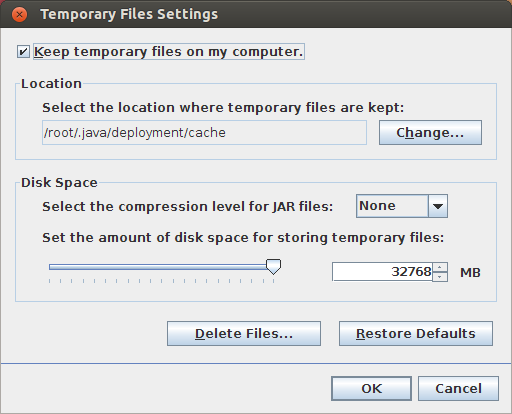Click the Delete Files... button
Screen dimensions: 512x414
tap(244, 334)
